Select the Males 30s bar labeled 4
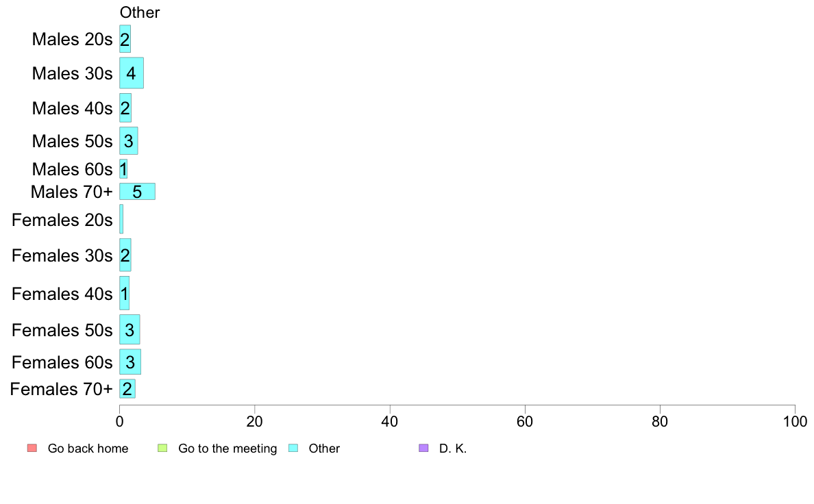Viewport: 814px width, 504px height. point(132,73)
